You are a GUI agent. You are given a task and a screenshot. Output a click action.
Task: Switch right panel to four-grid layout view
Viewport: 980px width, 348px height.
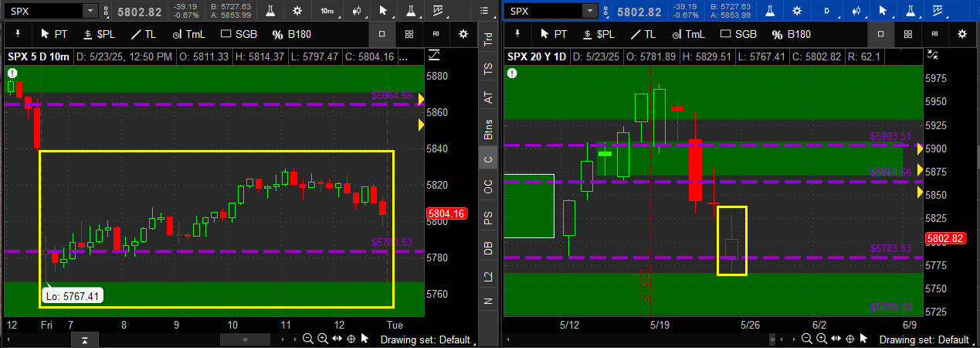click(x=907, y=34)
